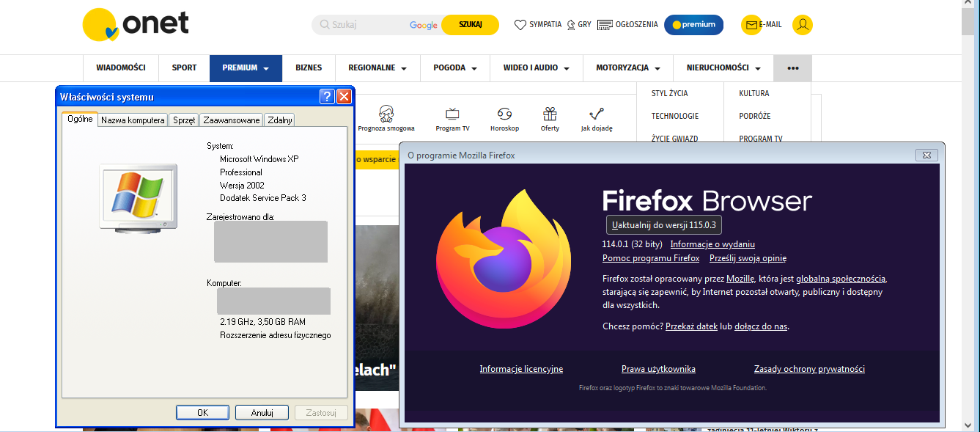Viewport: 980px width, 432px height.
Task: Expand NIERUCHOMOŚCI dropdown menu
Action: 723,67
